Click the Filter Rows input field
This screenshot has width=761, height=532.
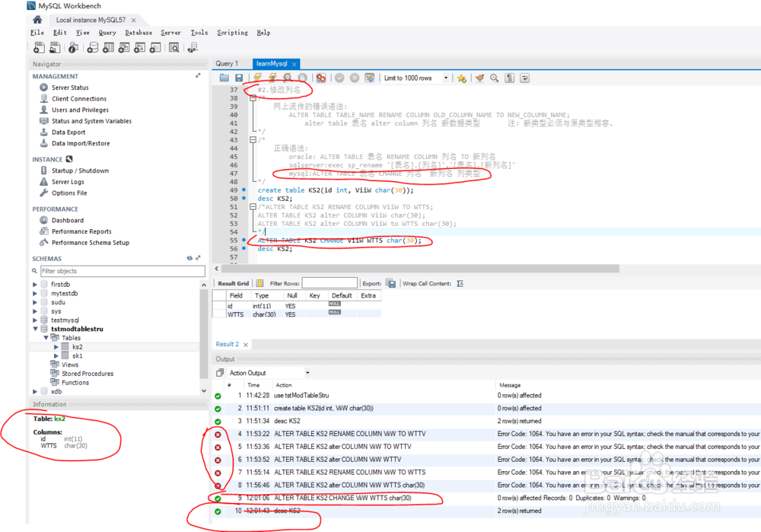tap(330, 283)
